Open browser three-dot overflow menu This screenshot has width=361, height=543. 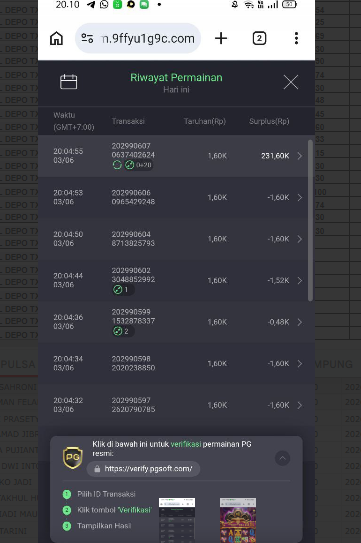296,38
